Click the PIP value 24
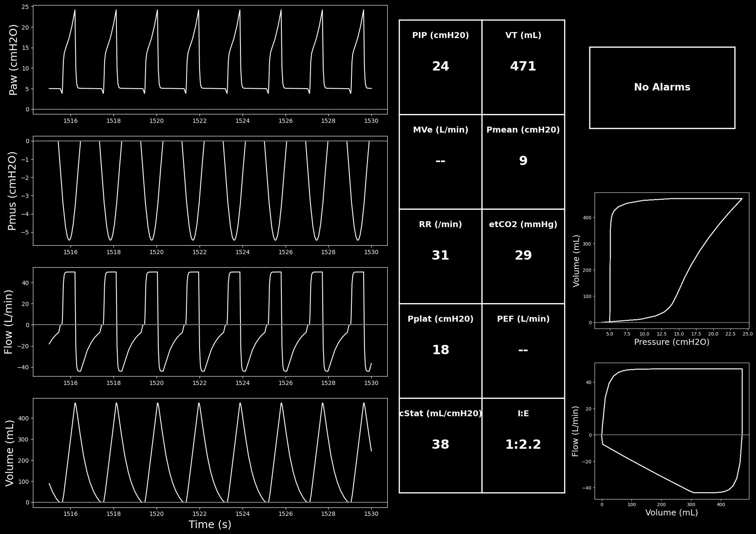756x534 pixels. [x=440, y=66]
